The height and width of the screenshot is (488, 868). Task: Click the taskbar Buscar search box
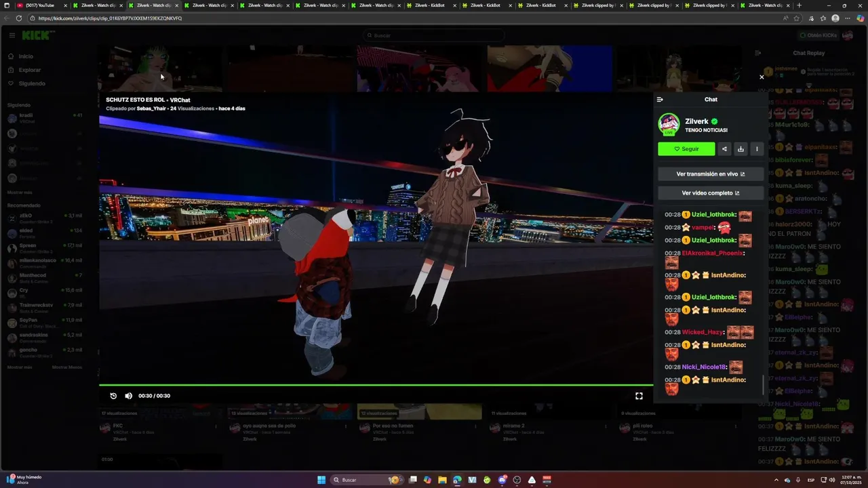point(366,480)
